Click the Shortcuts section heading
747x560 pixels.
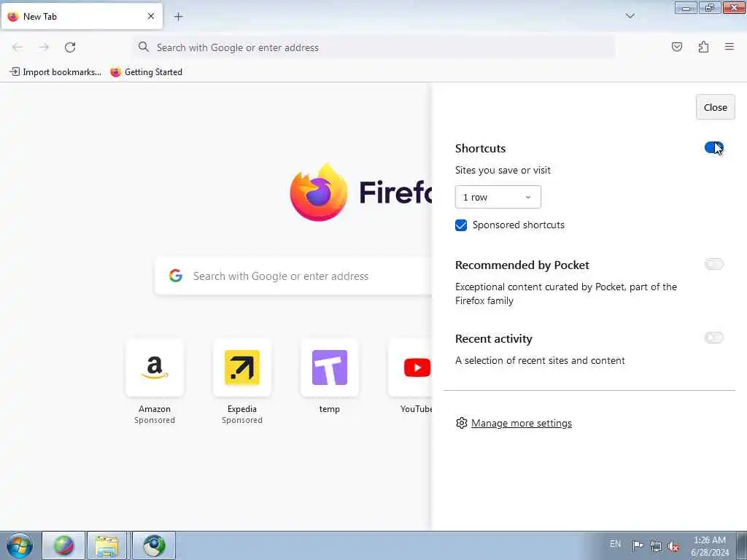[x=480, y=149]
